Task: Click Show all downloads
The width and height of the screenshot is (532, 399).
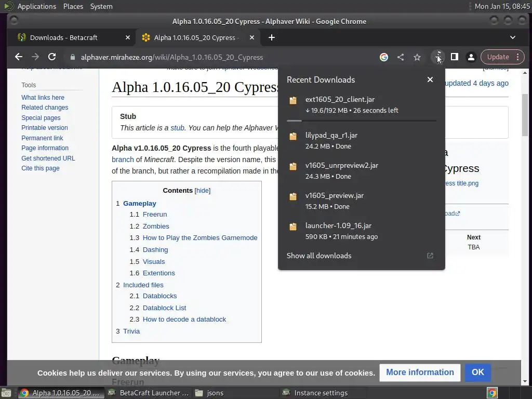Action: [x=319, y=256]
